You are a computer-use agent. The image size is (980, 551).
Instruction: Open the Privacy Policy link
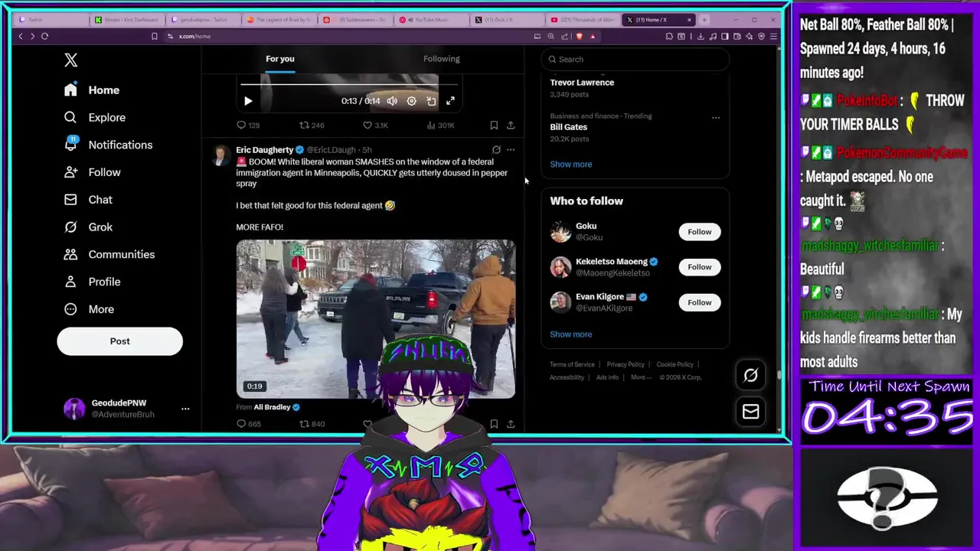point(626,365)
